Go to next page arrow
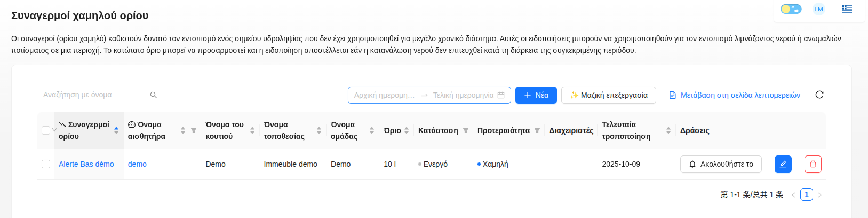 (x=819, y=195)
